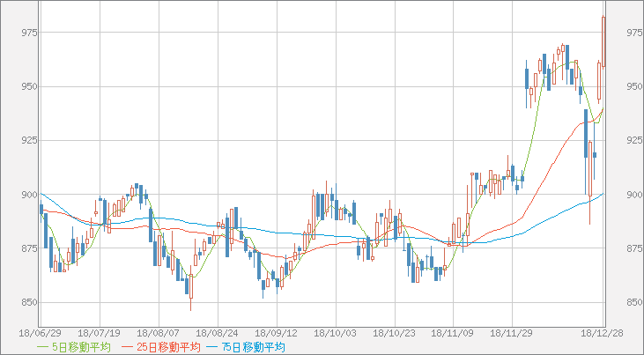Select the 18/10/03 date marker
This screenshot has width=644, height=355.
coord(335,334)
